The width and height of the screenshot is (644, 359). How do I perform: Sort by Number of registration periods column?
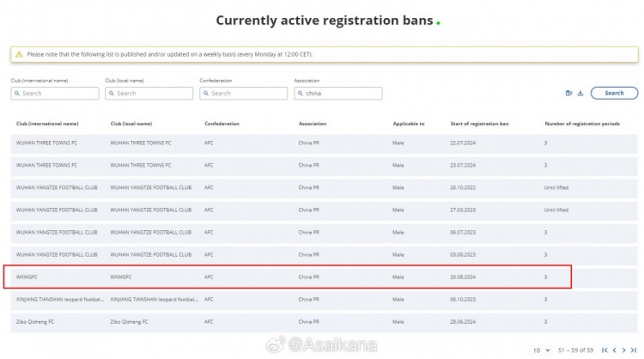tap(582, 124)
